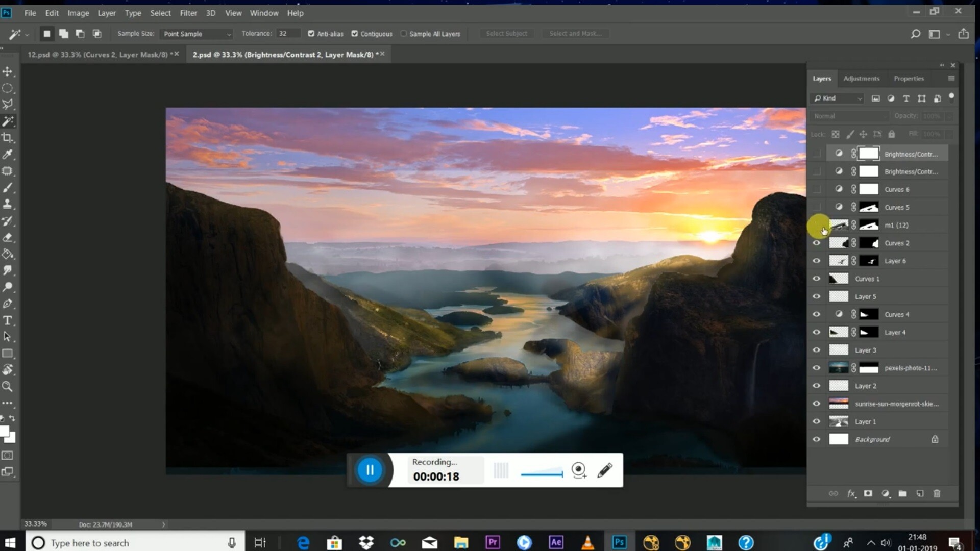980x551 pixels.
Task: Open Premiere Pro from taskbar
Action: (x=493, y=542)
